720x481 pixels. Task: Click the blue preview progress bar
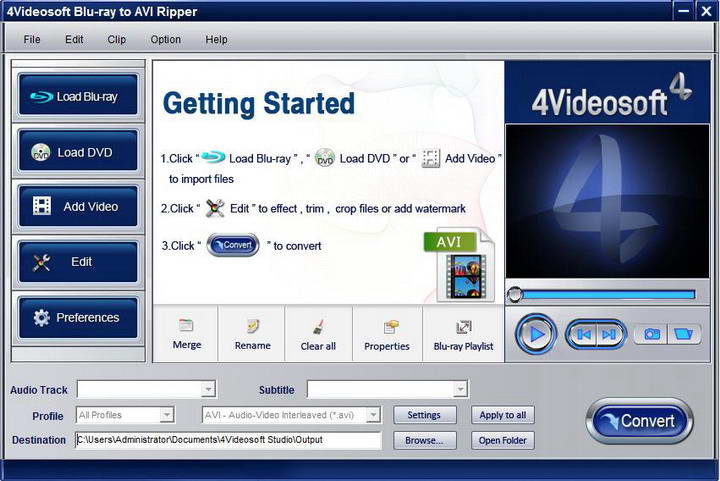(608, 295)
